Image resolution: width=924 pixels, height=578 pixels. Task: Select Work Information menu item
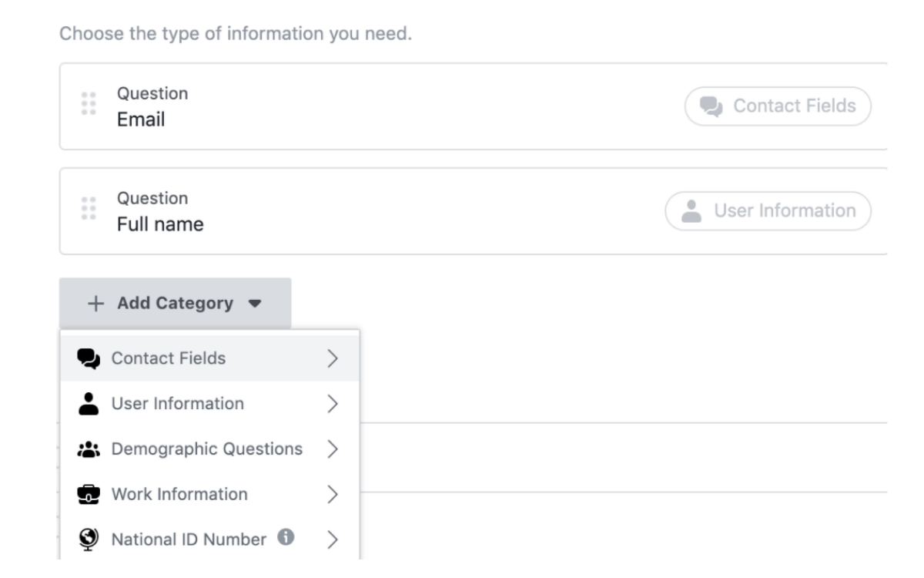point(209,494)
